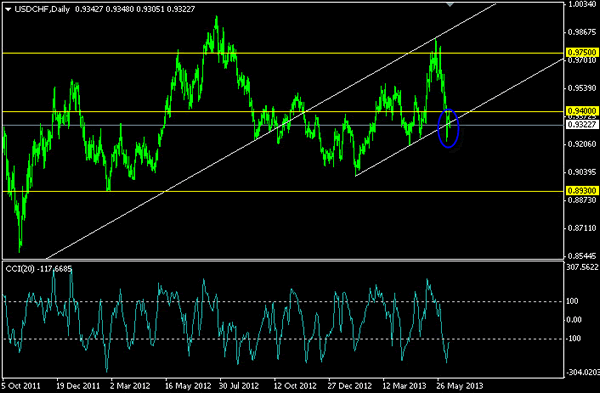This screenshot has height=393, width=600.
Task: Click the 0.85445 price axis value
Action: (x=582, y=256)
